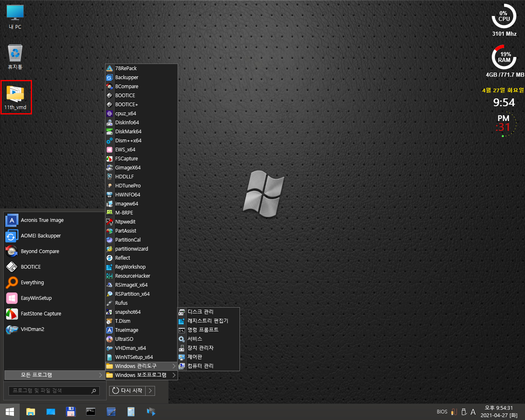The image size is (525, 420).
Task: Launch HDTunePro from programs list
Action: click(x=142, y=186)
